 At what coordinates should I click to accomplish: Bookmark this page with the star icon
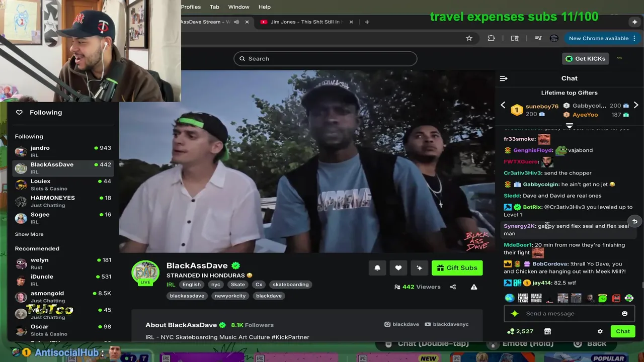(x=469, y=38)
